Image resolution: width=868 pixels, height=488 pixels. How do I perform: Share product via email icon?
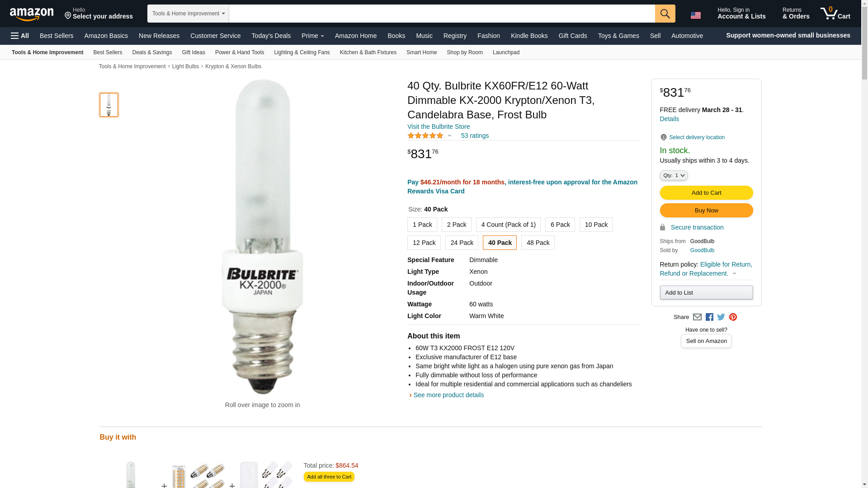pyautogui.click(x=697, y=317)
